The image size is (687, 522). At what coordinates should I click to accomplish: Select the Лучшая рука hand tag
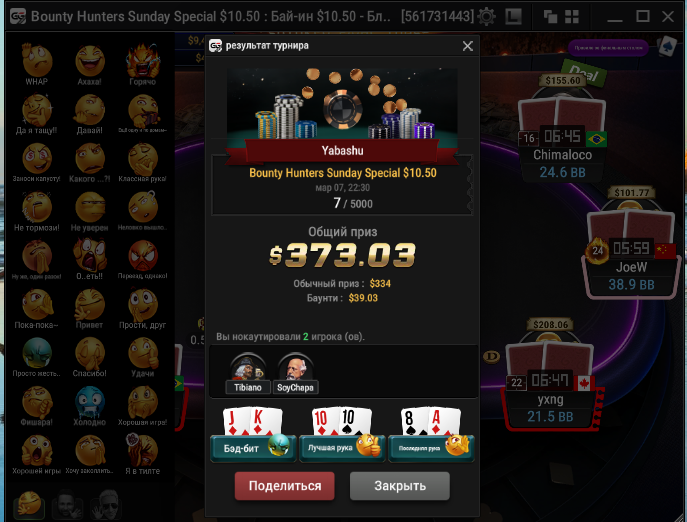coord(342,448)
